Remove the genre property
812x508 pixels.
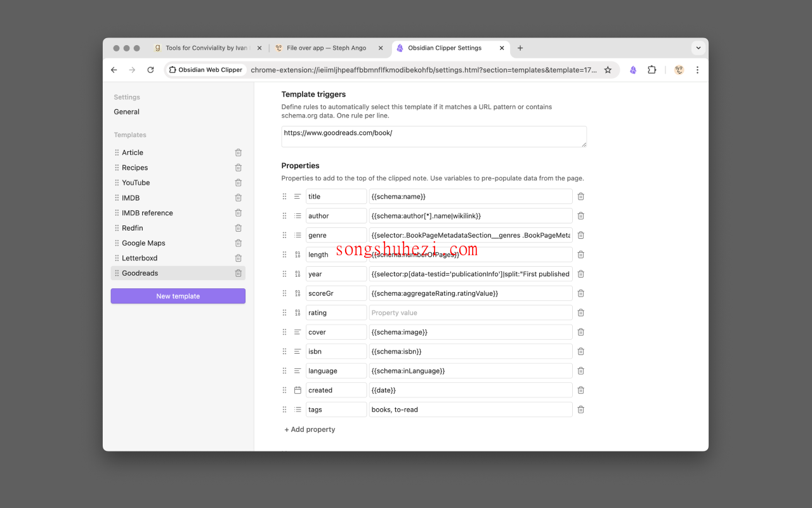tap(580, 235)
